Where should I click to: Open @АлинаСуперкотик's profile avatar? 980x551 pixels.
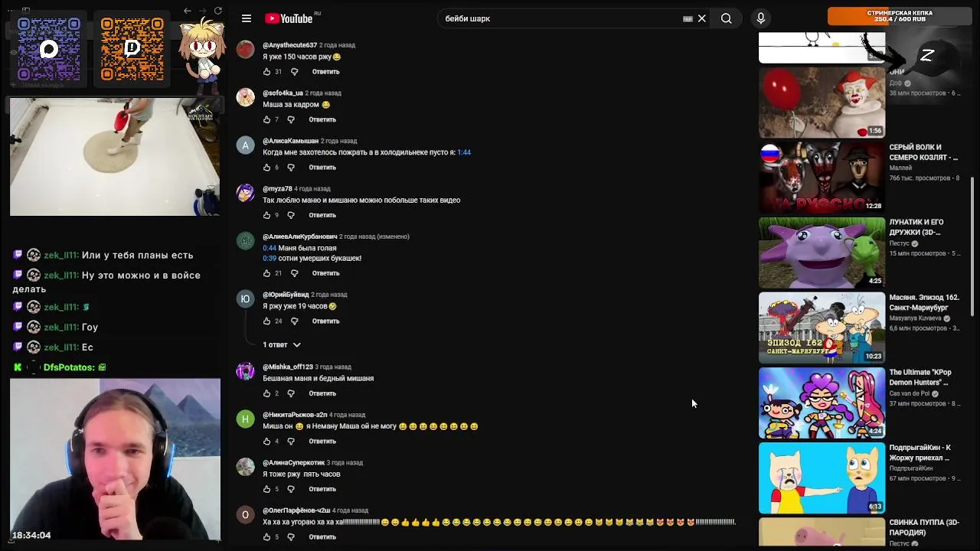point(245,467)
